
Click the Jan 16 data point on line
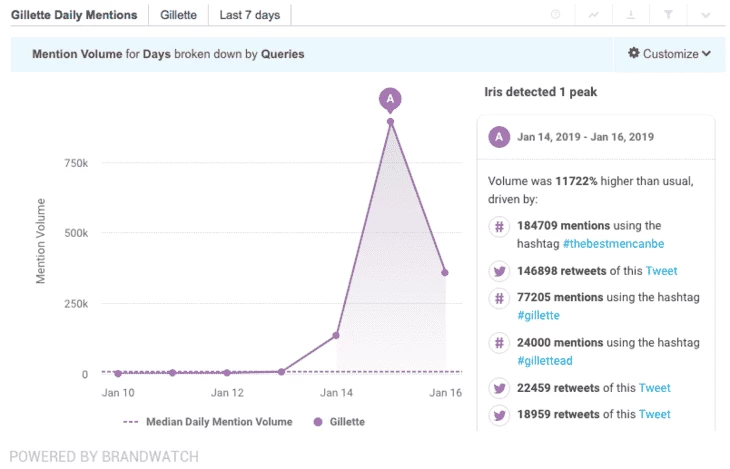point(445,272)
